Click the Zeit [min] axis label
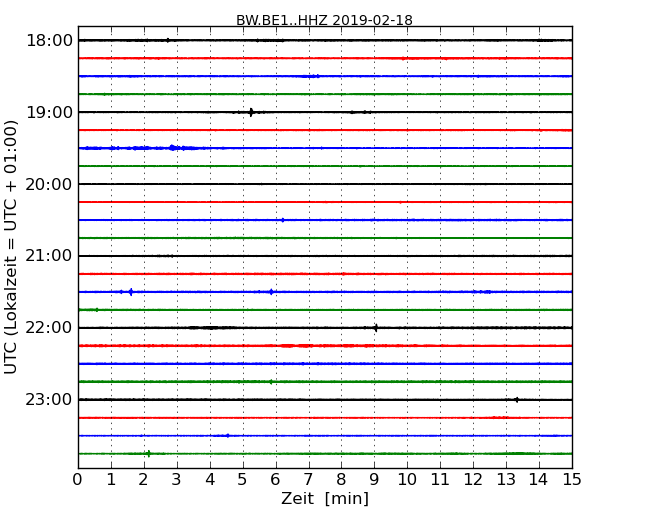650x520 pixels. pos(325,498)
